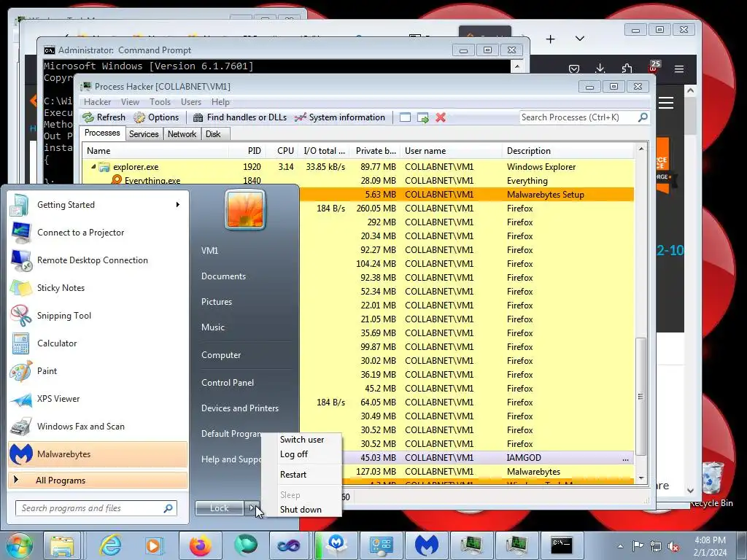The image size is (747, 560).
Task: Open Options in Process Hacker toolbar
Action: coord(156,117)
